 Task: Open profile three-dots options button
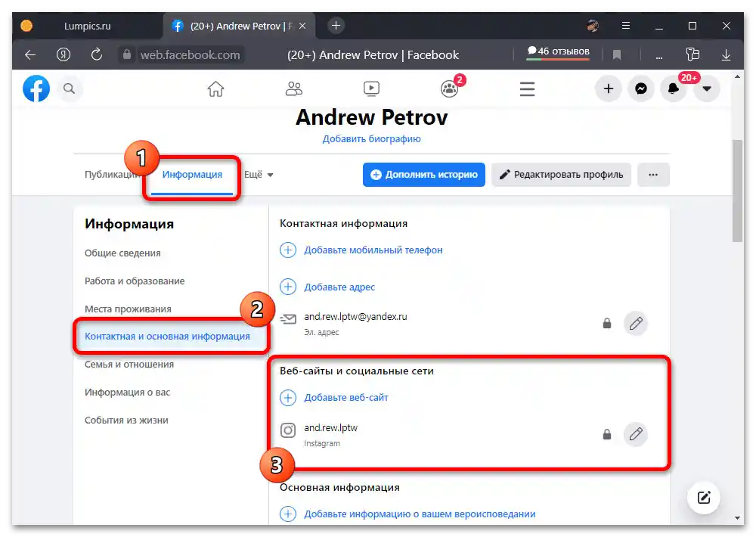[x=653, y=175]
